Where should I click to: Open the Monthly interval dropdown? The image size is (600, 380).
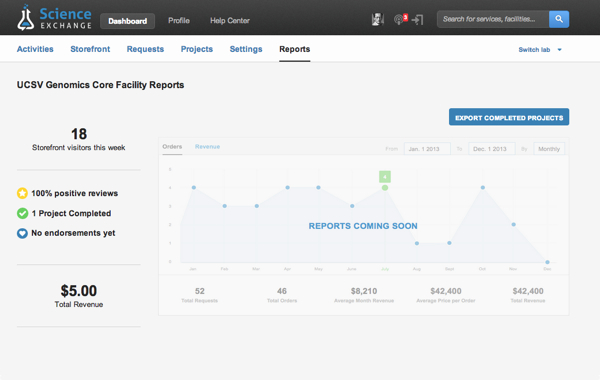549,149
